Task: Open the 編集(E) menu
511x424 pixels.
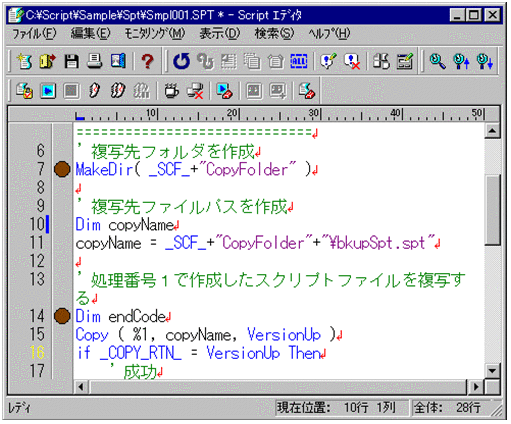Action: (90, 33)
